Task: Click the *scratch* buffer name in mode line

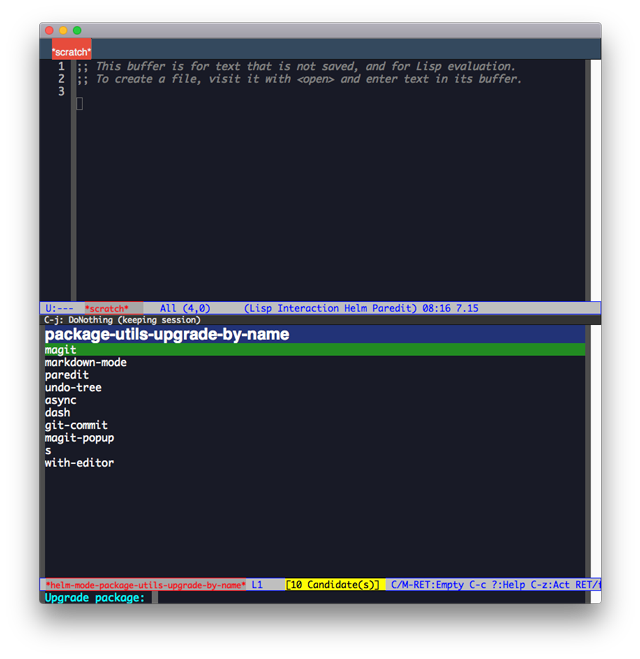Action: [107, 308]
